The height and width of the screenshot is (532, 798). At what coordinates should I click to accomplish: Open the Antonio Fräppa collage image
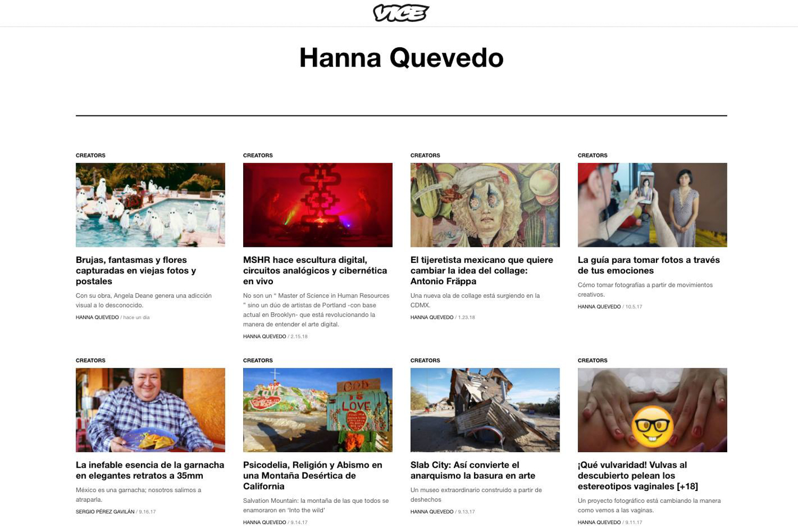[485, 205]
